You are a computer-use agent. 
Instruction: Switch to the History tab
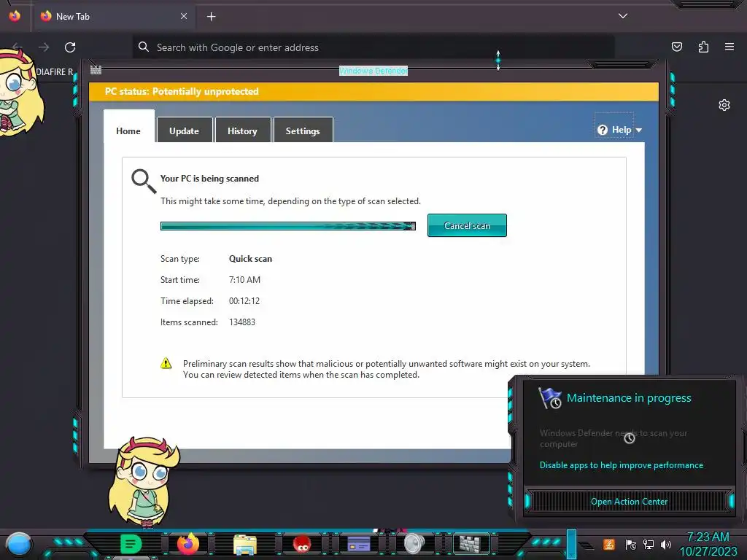click(242, 130)
